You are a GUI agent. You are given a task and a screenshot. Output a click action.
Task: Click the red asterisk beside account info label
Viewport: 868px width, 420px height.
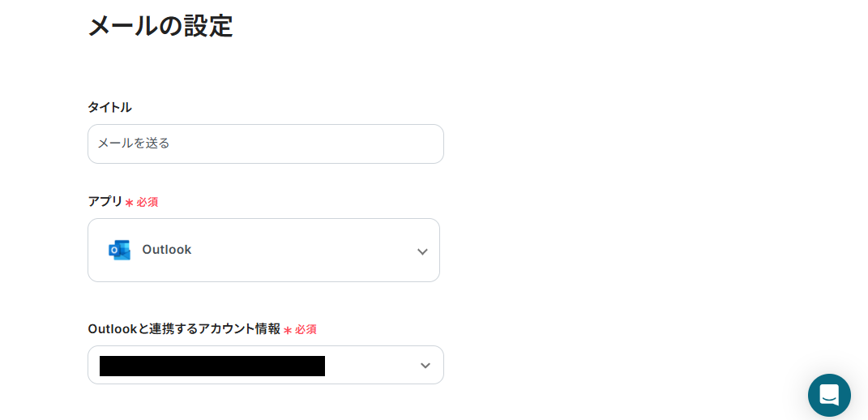[287, 330]
